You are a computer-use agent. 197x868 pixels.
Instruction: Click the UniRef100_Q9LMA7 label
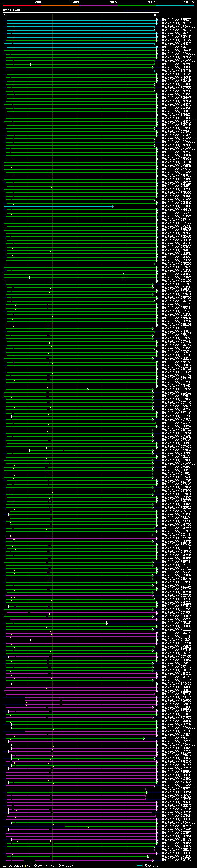[177, 203]
